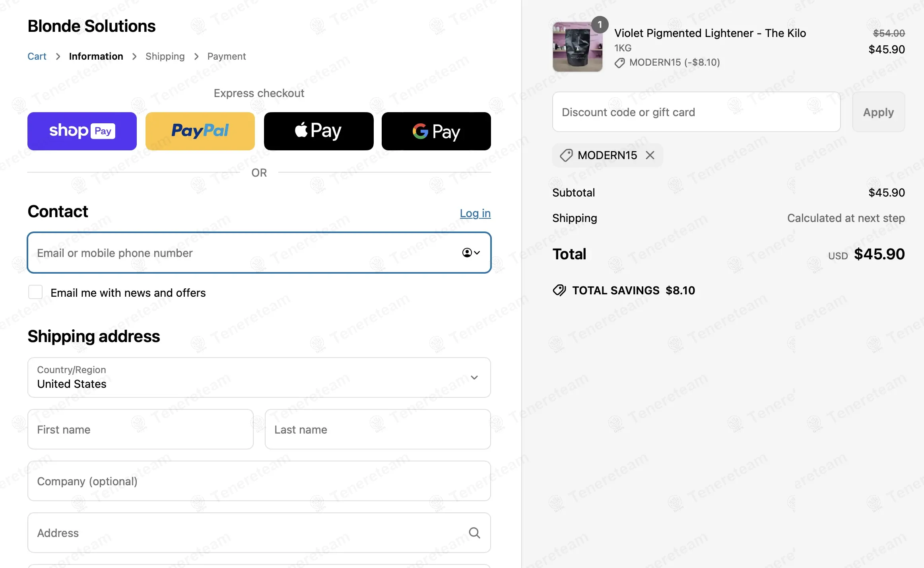
Task: Select Apple Pay express checkout
Action: 318,131
